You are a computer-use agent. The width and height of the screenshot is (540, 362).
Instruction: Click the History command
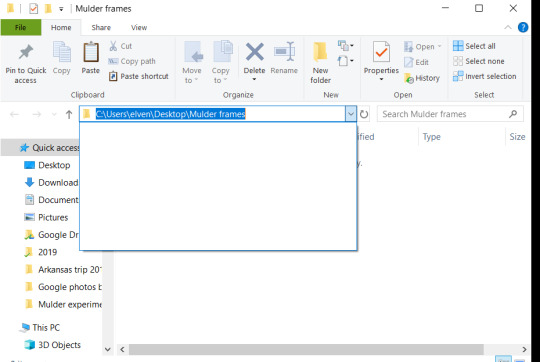pyautogui.click(x=422, y=78)
